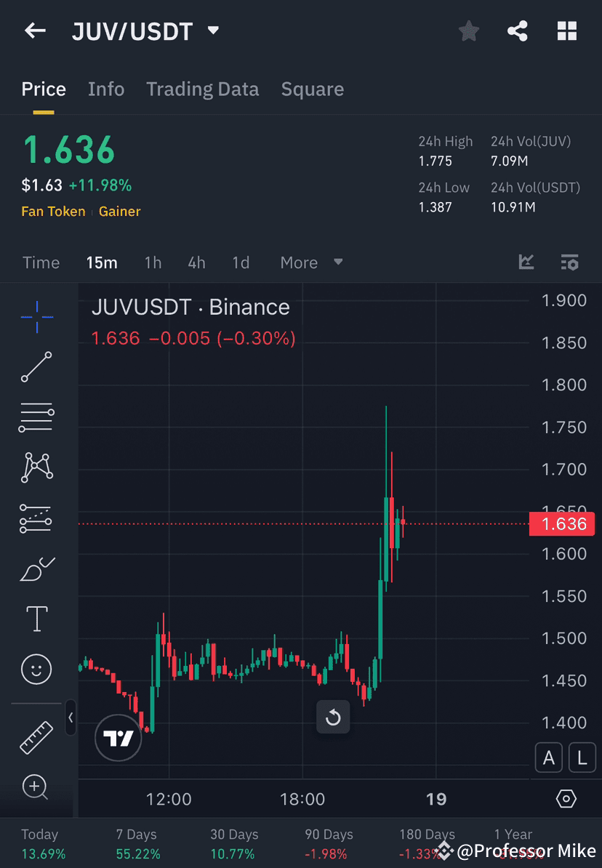Open the emoji sticker tool
The height and width of the screenshot is (868, 602).
click(x=36, y=669)
